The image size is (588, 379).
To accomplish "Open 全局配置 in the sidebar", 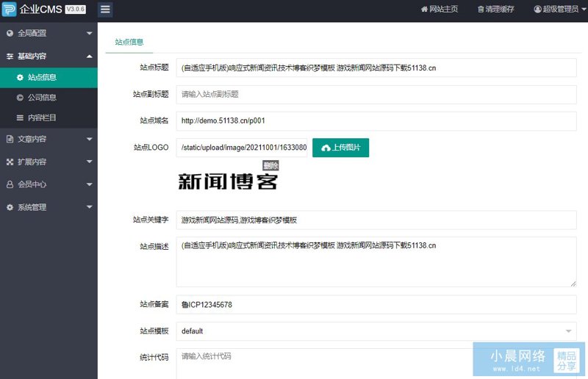I will pos(49,33).
